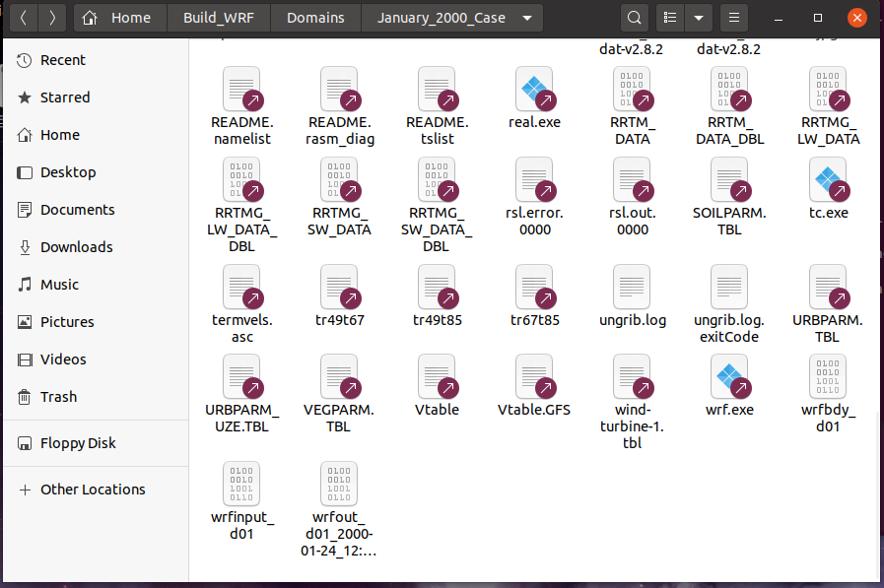
Task: Open Other Locations in the sidebar
Action: 96,490
